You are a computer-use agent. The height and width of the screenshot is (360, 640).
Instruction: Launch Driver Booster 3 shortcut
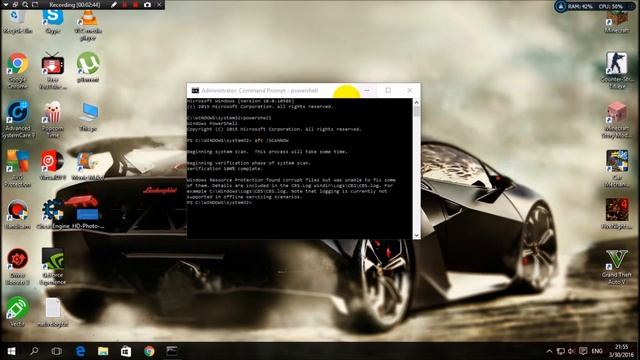pos(18,265)
